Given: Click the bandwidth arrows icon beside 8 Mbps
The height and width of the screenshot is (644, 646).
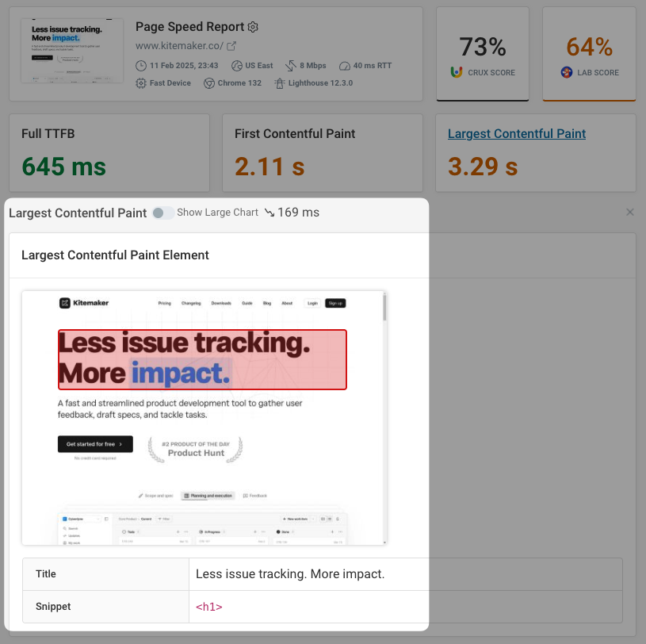Looking at the screenshot, I should click(289, 66).
